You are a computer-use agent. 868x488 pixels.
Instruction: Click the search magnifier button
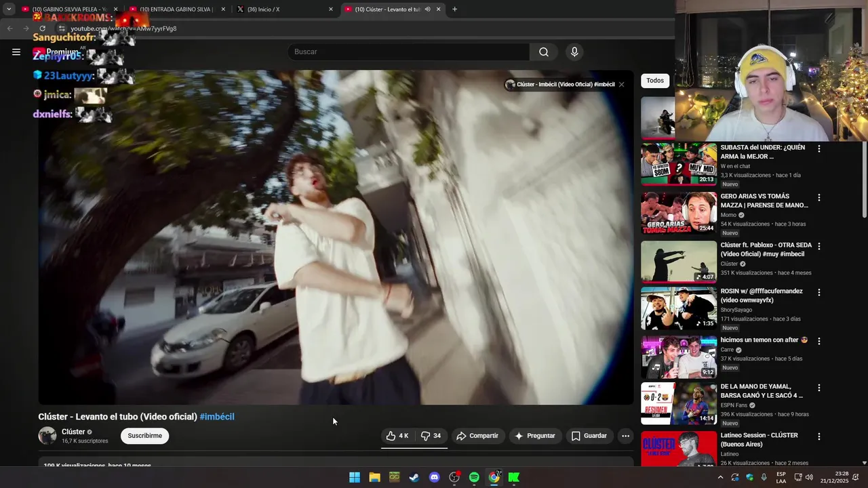tap(544, 52)
